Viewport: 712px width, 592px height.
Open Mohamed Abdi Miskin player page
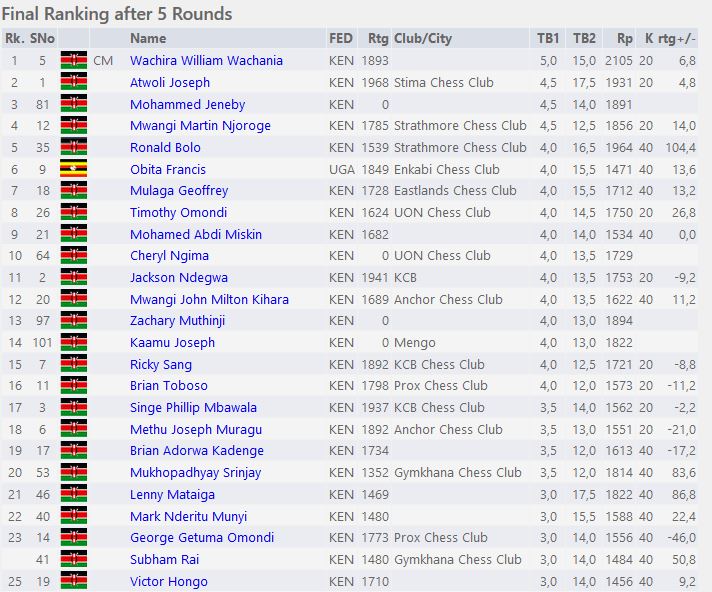click(196, 234)
